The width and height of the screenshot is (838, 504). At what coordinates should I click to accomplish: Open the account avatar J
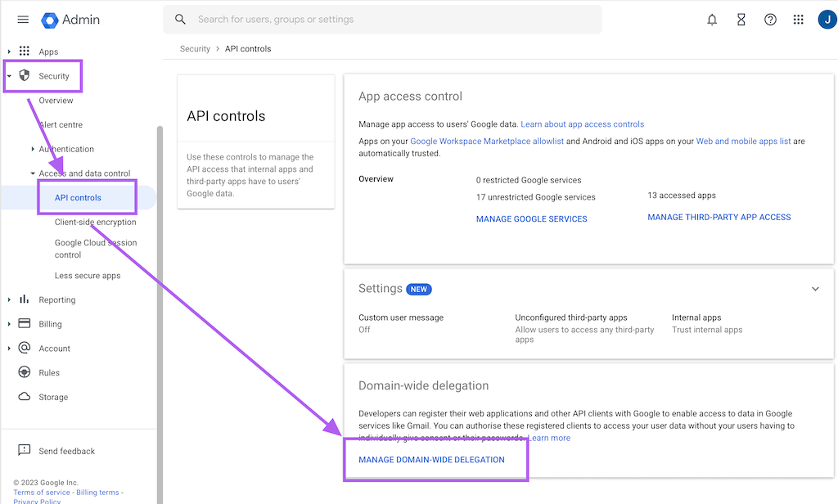tap(827, 20)
